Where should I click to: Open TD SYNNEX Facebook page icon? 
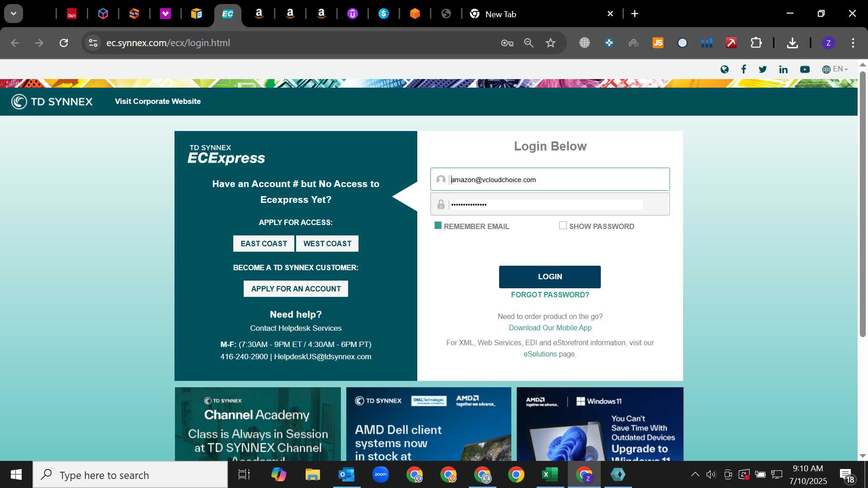[744, 69]
